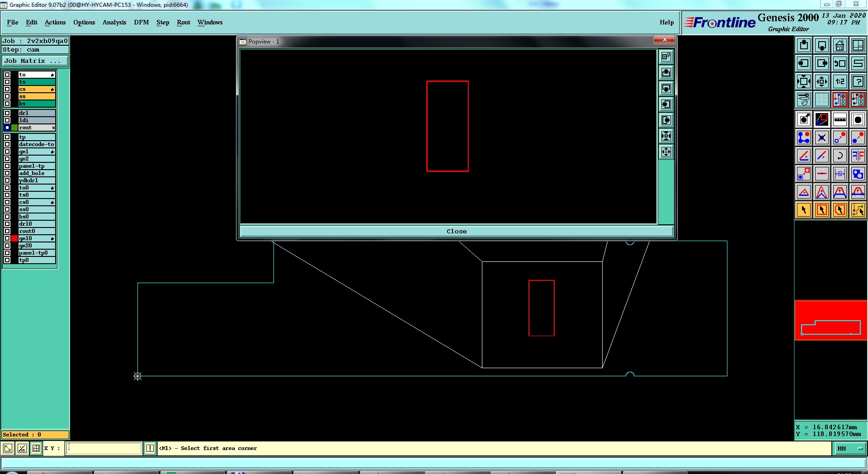Click the pan left view icon
This screenshot has height=474, width=868.
804,63
